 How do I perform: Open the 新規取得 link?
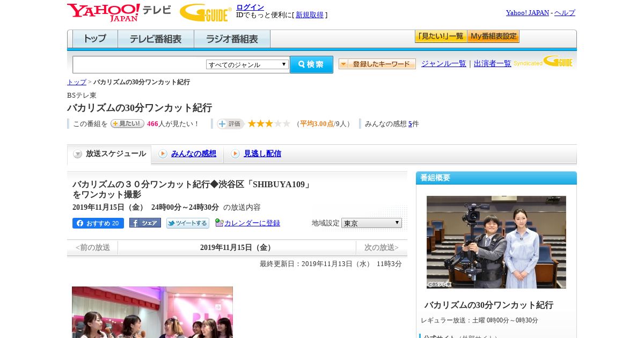(x=310, y=15)
